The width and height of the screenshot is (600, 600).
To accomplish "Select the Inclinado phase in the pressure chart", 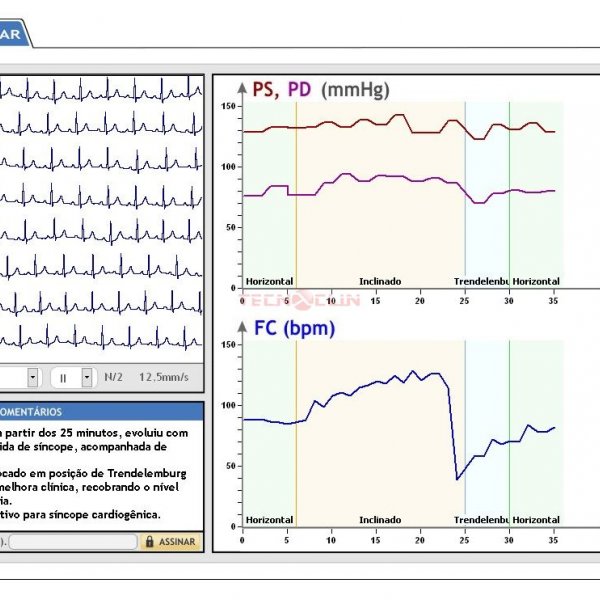I will 380,281.
